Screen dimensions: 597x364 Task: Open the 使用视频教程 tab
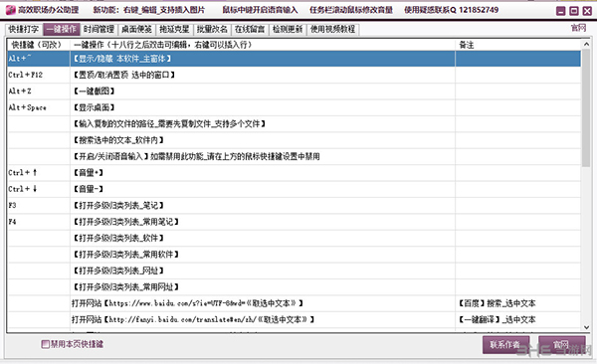coord(332,29)
